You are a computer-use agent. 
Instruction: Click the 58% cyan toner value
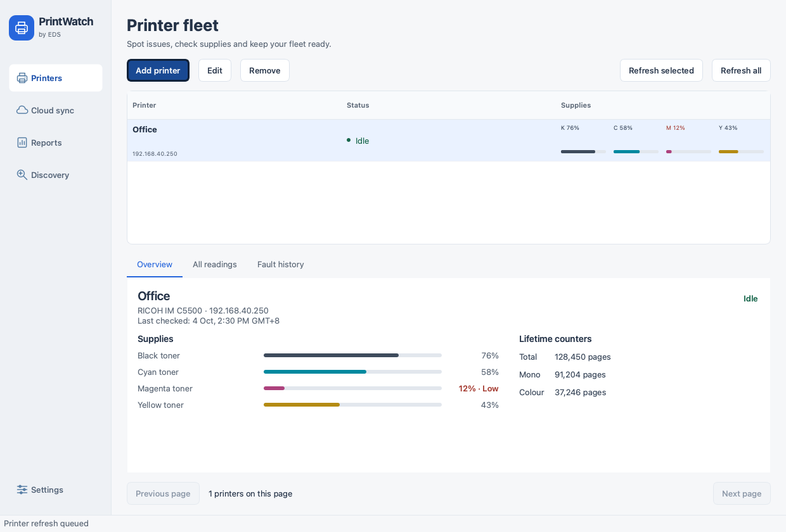click(x=490, y=372)
